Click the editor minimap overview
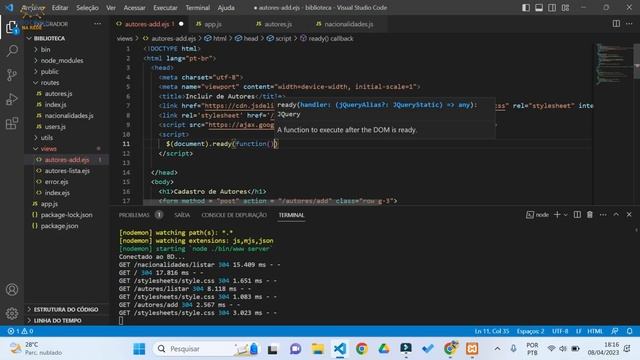The height and width of the screenshot is (360, 640). pos(612,63)
